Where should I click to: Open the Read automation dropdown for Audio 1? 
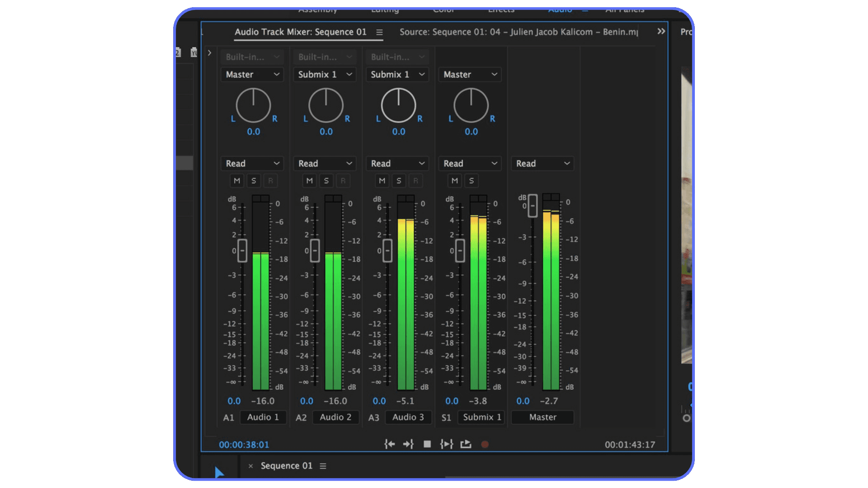(x=252, y=163)
